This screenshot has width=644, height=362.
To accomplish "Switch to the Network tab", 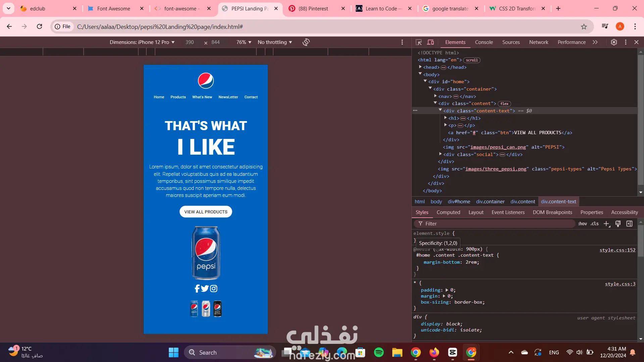I will point(539,42).
